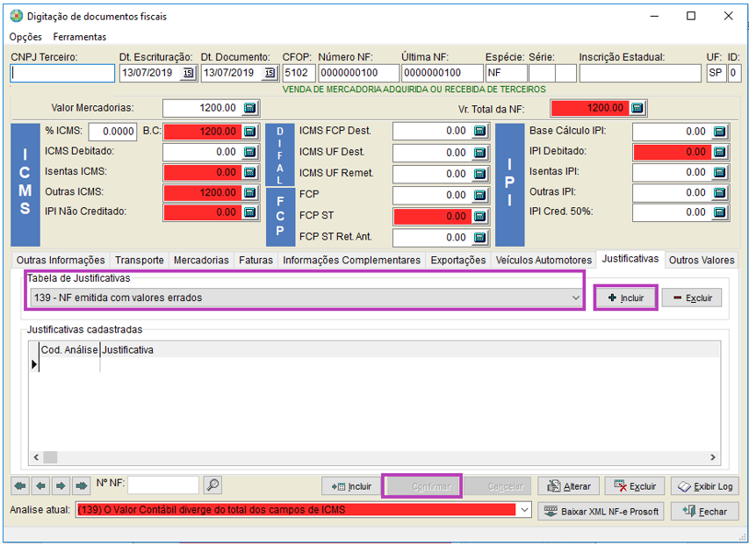Focus the CNPJ Terceiro input field
756x553 pixels.
tap(62, 73)
